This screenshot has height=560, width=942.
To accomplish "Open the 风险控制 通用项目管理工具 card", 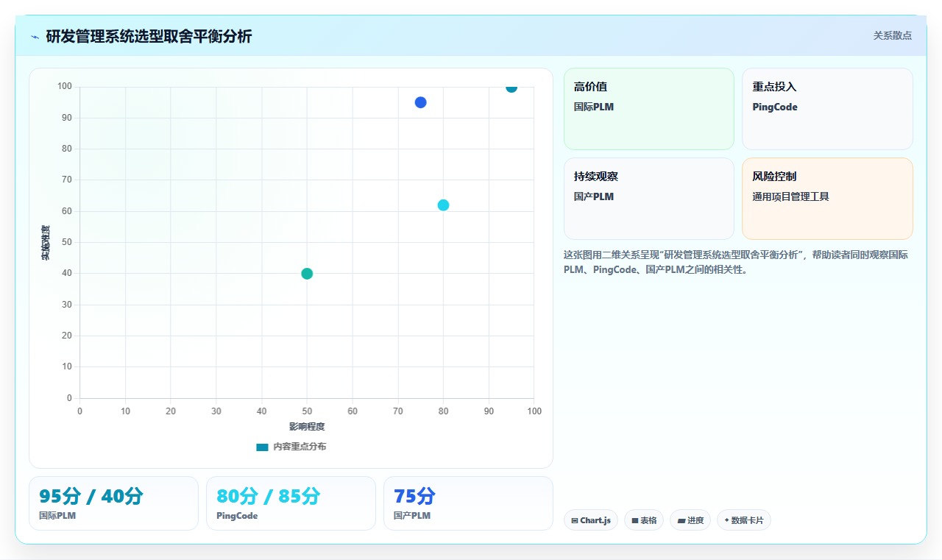I will tap(827, 199).
